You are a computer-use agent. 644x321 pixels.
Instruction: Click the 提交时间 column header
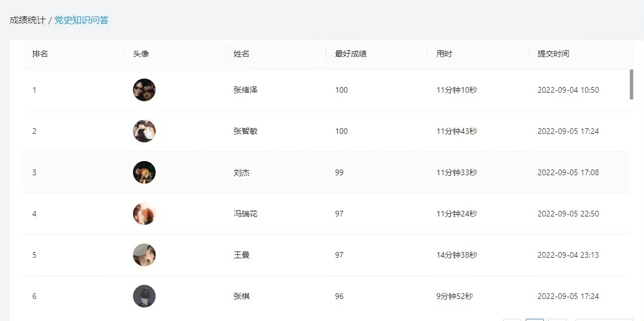pyautogui.click(x=553, y=54)
